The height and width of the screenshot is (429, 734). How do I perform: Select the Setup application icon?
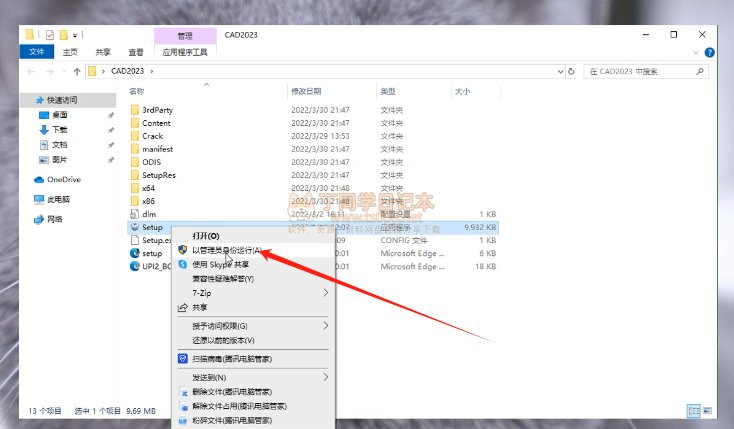(135, 227)
